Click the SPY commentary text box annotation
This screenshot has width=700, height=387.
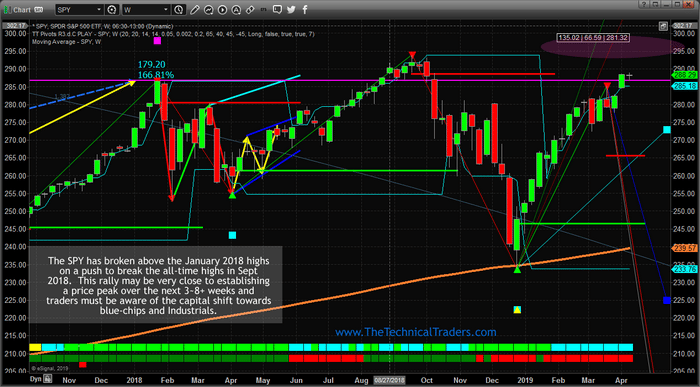coord(156,285)
